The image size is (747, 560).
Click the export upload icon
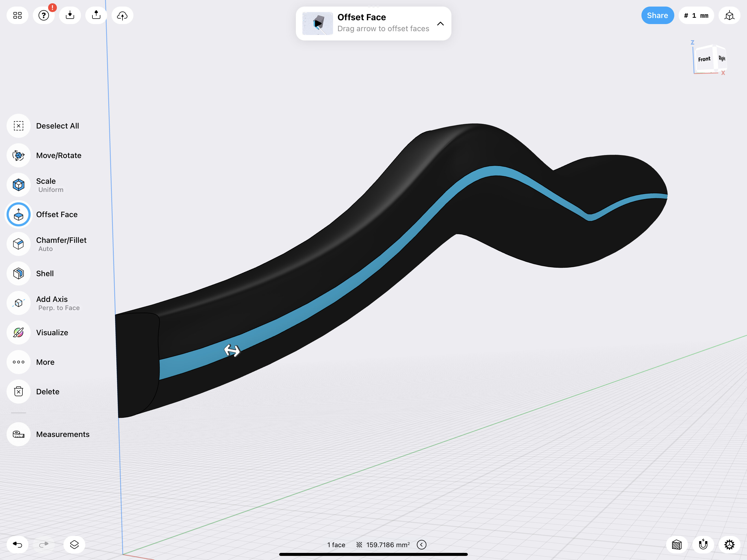(x=96, y=16)
